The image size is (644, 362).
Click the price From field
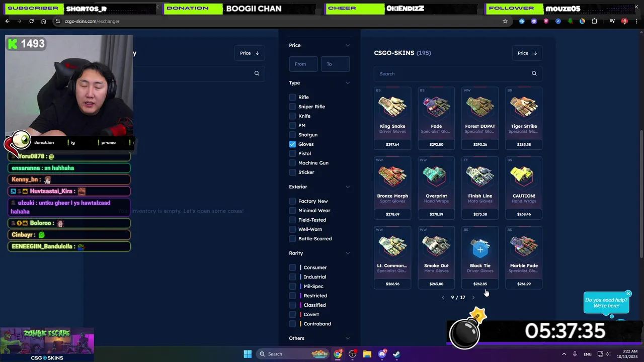[303, 64]
